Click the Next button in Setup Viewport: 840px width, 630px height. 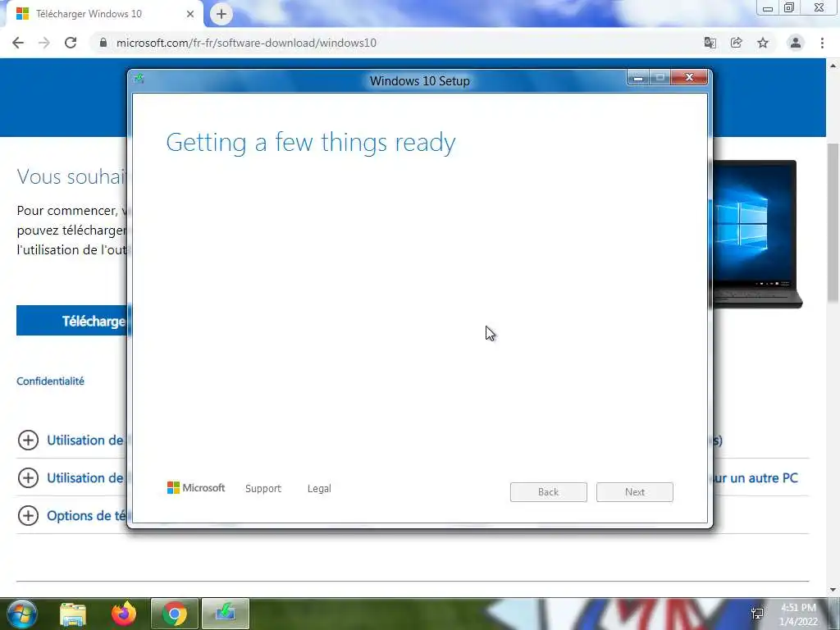point(635,492)
